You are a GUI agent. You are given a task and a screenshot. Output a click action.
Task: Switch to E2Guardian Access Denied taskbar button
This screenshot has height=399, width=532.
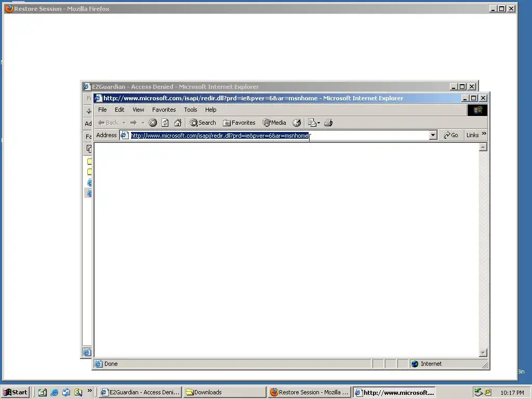(140, 392)
